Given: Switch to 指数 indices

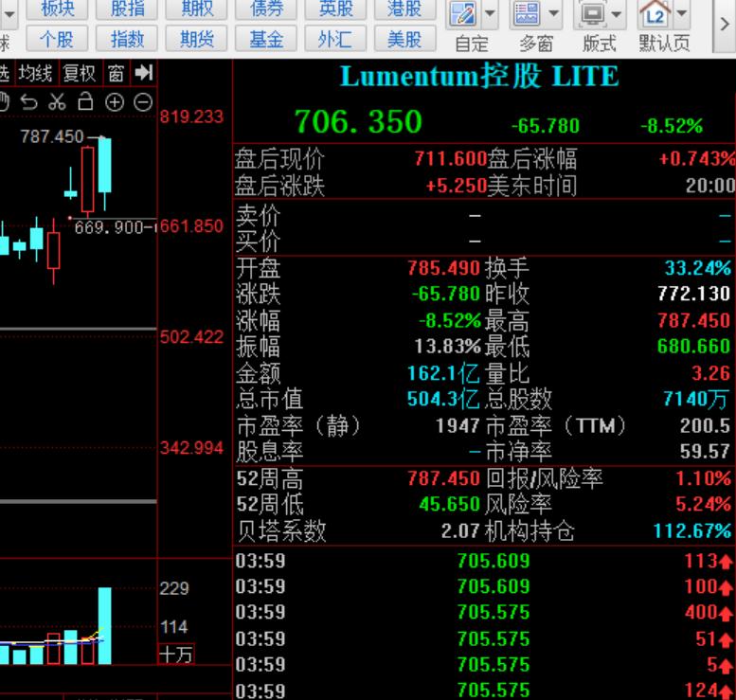Looking at the screenshot, I should (x=127, y=39).
